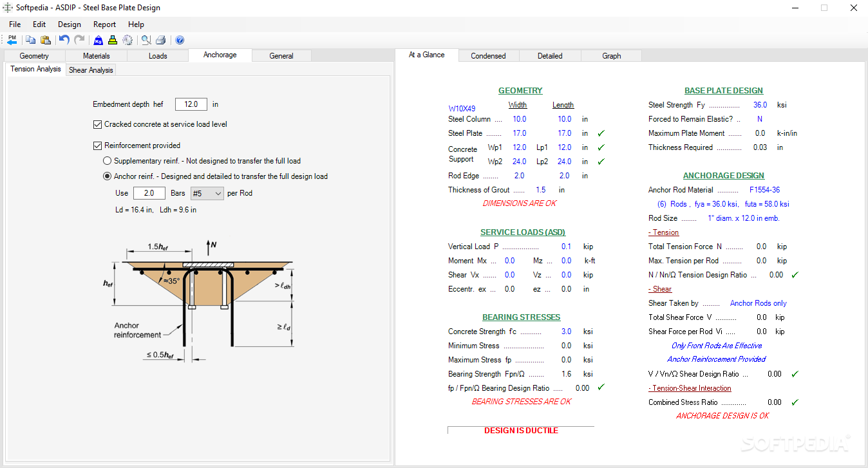Select the Tension Analysis subtab

[x=35, y=69]
